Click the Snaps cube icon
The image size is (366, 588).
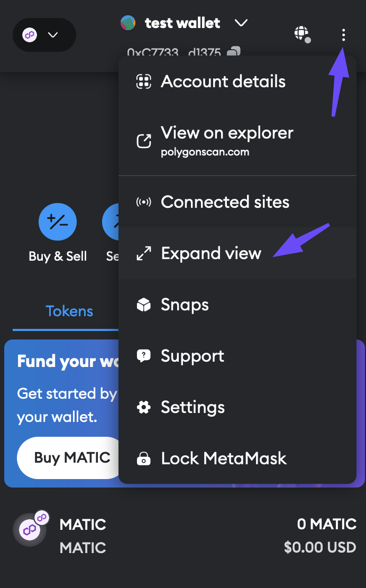[143, 305]
